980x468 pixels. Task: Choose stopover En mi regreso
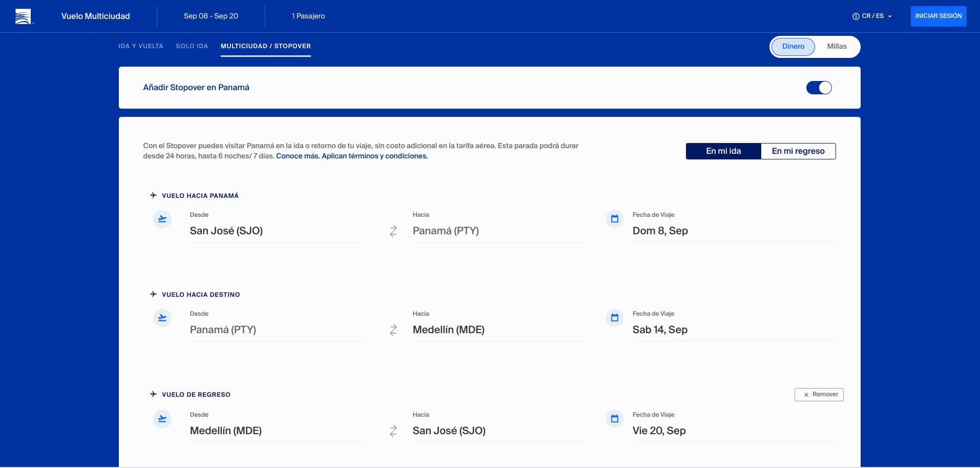click(x=798, y=151)
